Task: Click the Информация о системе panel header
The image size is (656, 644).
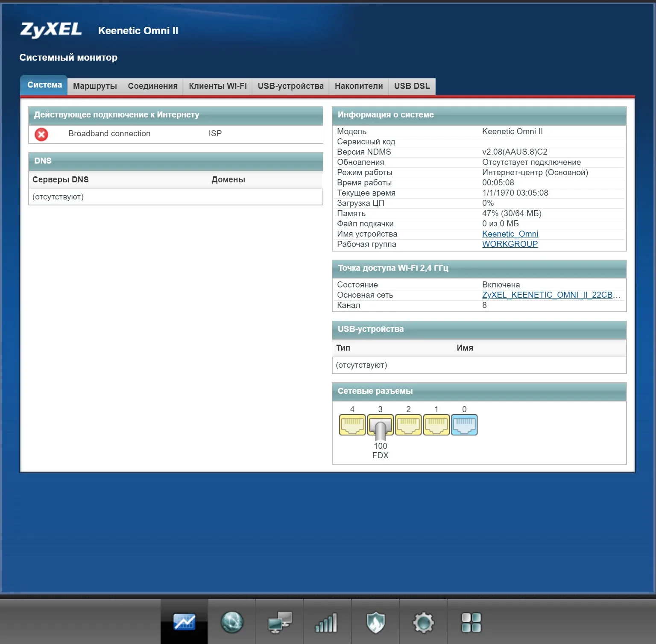Action: [479, 115]
